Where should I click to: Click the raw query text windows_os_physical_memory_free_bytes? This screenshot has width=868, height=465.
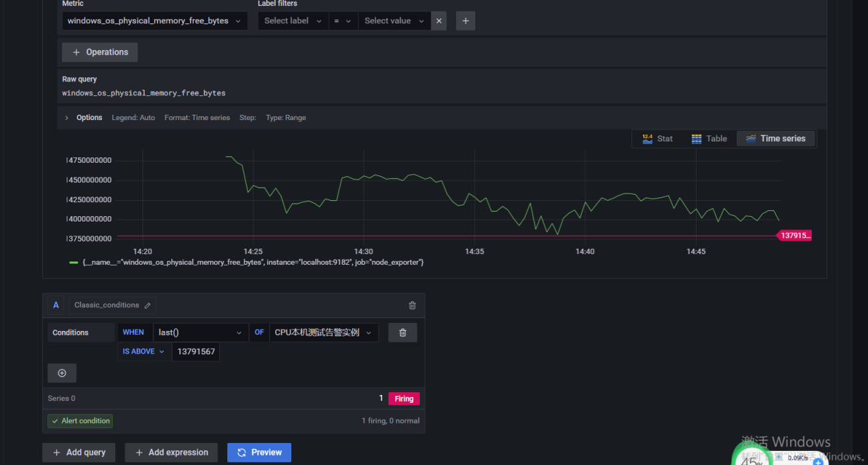tap(144, 93)
